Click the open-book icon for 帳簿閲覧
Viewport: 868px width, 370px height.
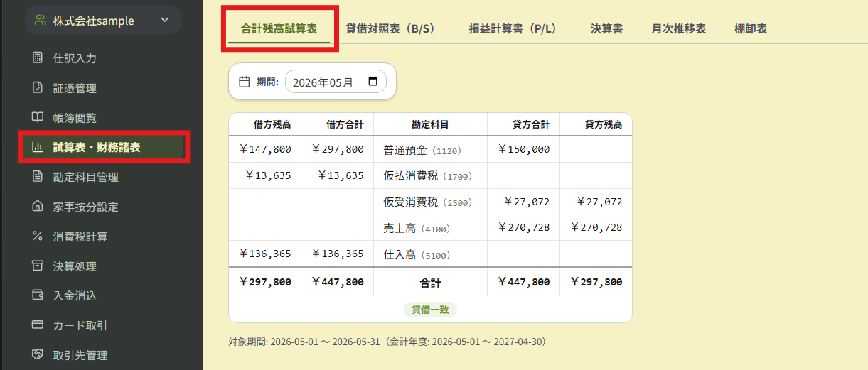coord(38,118)
